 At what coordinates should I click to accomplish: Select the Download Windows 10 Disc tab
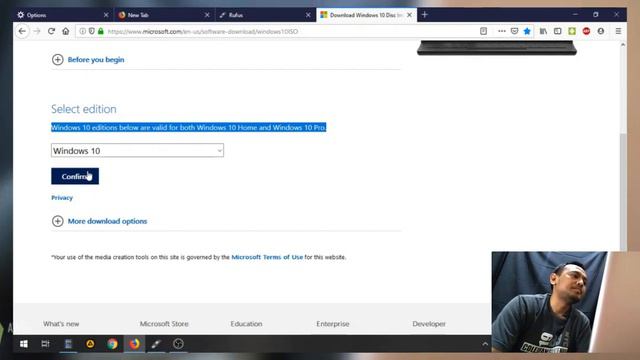366,15
